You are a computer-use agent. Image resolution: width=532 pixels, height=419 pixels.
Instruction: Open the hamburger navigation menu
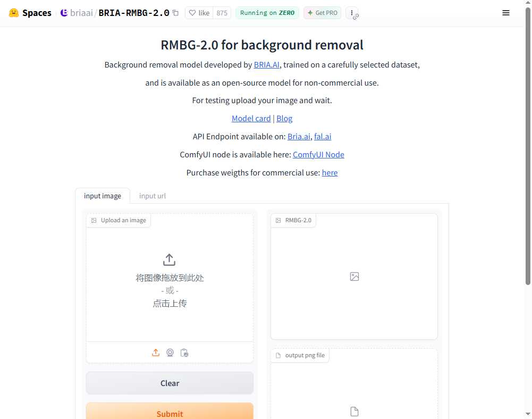pyautogui.click(x=506, y=13)
